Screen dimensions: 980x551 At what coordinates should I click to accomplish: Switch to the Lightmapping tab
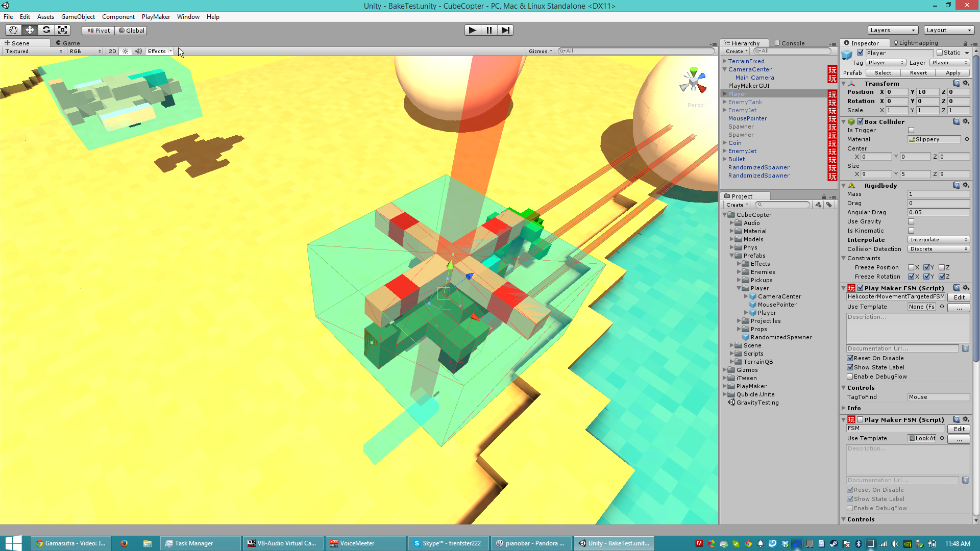click(915, 43)
